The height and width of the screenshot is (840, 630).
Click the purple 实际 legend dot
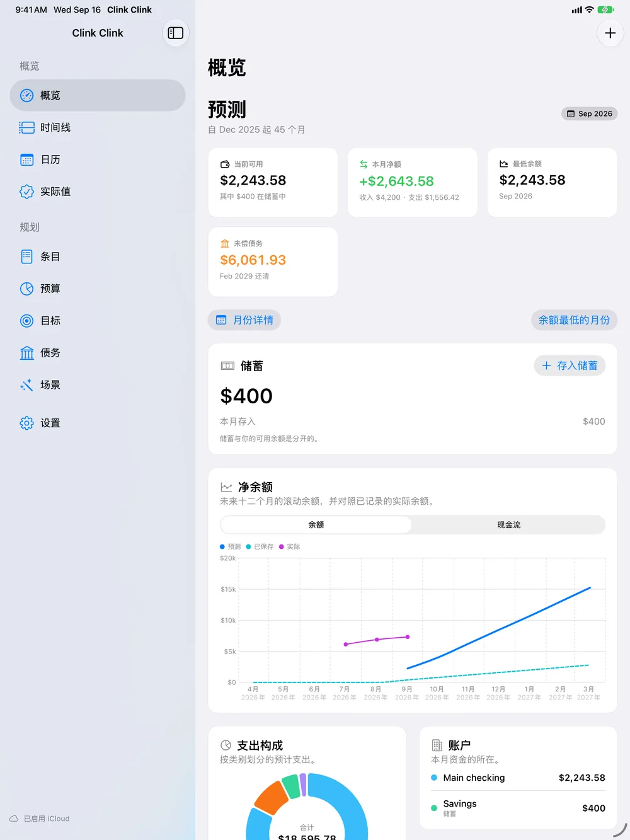(282, 546)
